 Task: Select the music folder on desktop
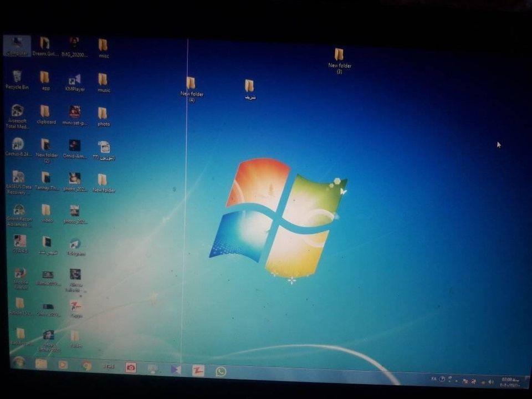(104, 83)
